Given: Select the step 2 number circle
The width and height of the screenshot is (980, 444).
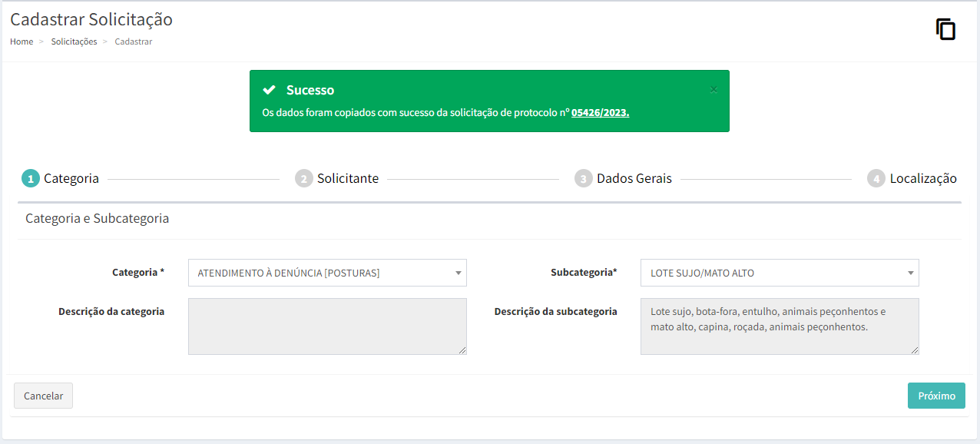Looking at the screenshot, I should coord(304,179).
